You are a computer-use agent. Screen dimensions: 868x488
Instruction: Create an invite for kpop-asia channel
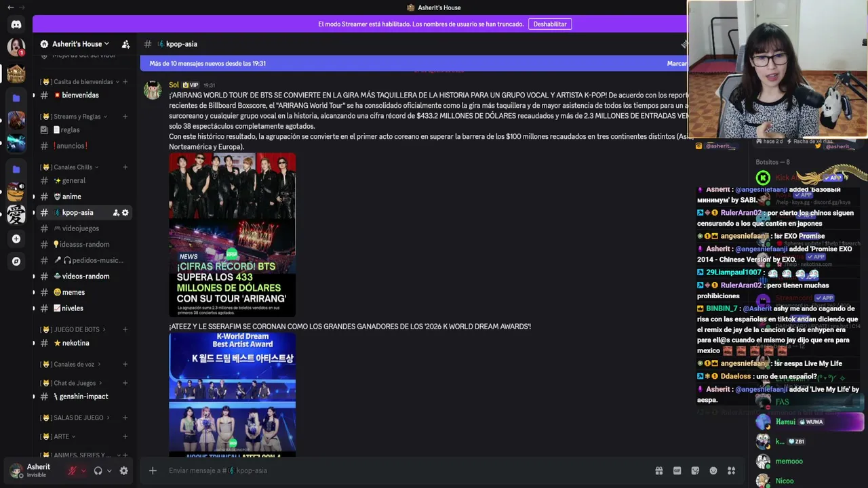pyautogui.click(x=116, y=213)
